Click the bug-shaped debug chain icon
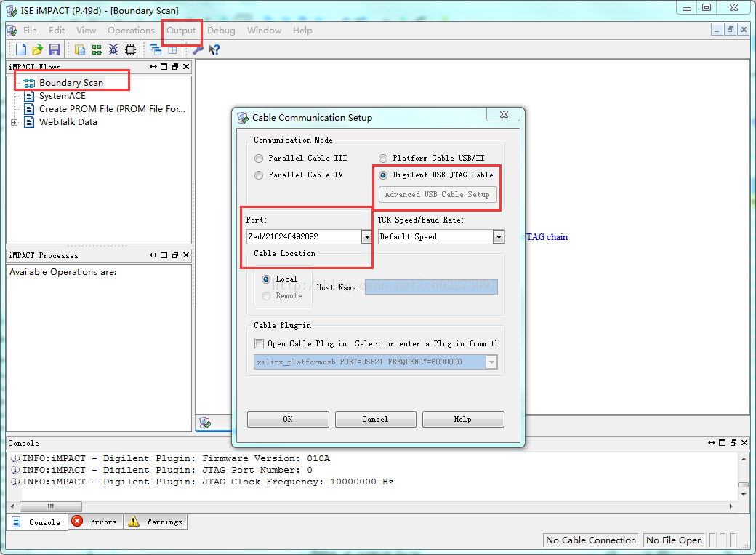Image resolution: width=756 pixels, height=555 pixels. [113, 49]
